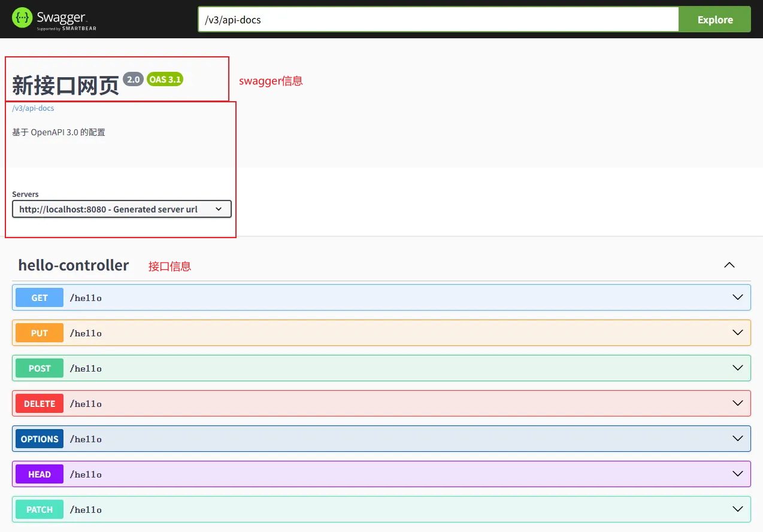Click /hello path in GET row
The image size is (763, 532).
pyautogui.click(x=86, y=298)
